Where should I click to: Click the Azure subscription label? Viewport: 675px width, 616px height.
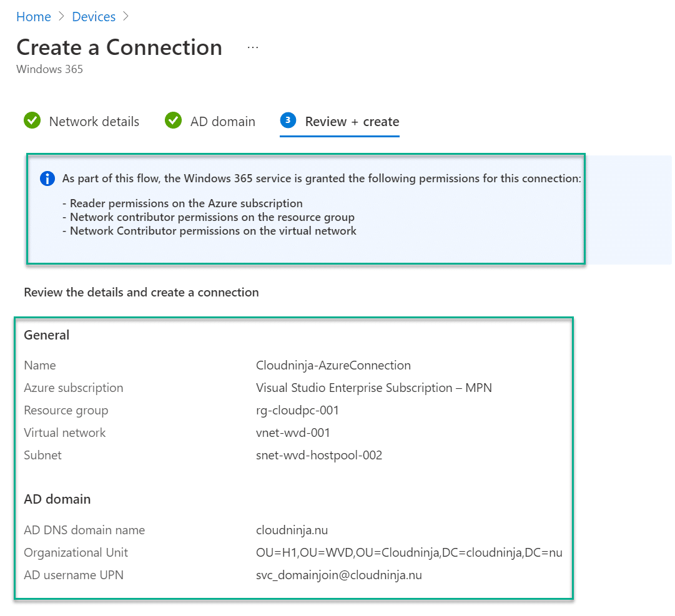[x=74, y=388]
